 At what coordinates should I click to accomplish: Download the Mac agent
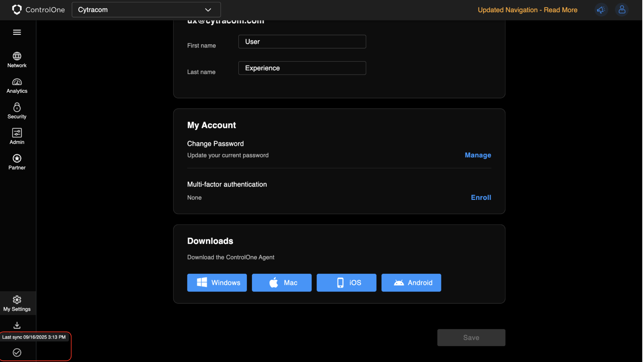[282, 283]
